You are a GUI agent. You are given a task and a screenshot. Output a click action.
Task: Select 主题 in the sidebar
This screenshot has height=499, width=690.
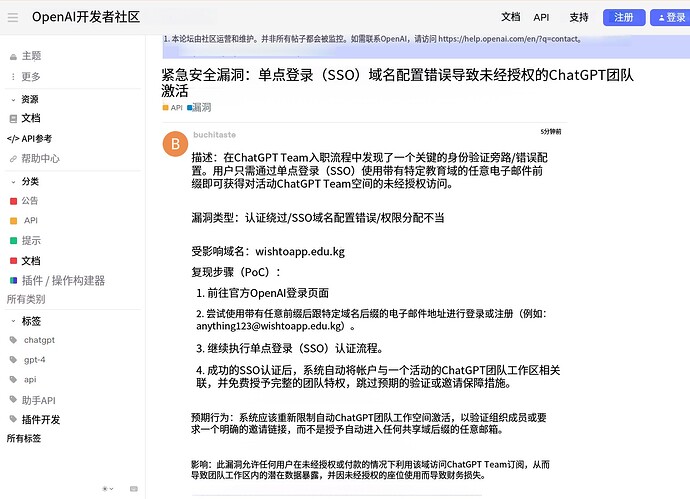pos(31,56)
